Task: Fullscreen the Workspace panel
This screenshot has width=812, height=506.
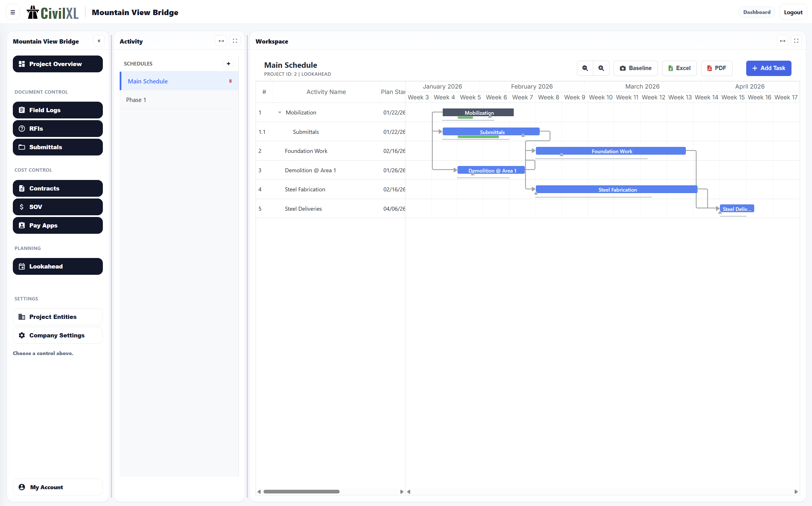Action: point(796,41)
